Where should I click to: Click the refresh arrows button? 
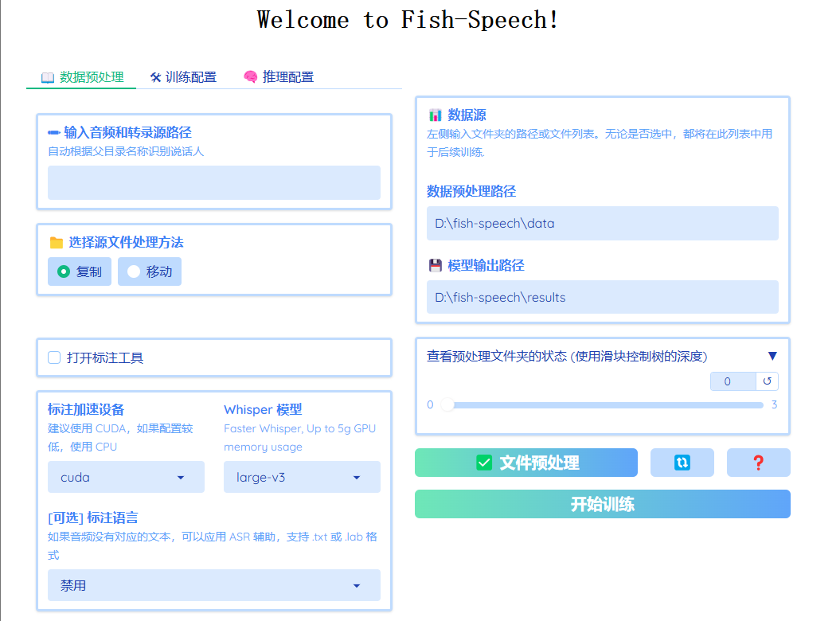click(682, 463)
